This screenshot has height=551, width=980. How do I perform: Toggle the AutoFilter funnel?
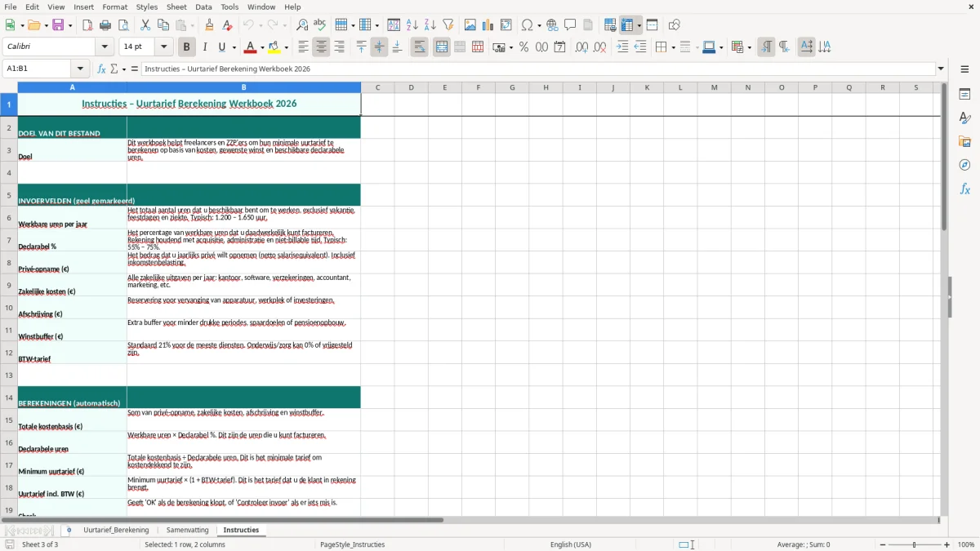tap(448, 25)
